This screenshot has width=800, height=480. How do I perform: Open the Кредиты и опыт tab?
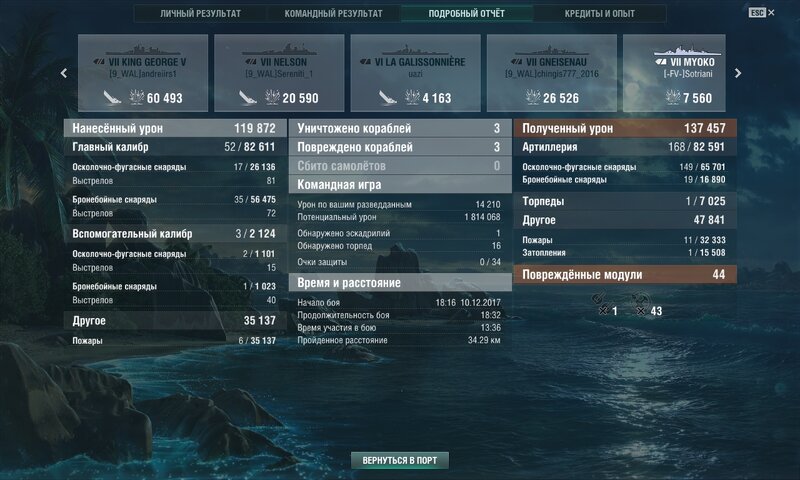(600, 13)
